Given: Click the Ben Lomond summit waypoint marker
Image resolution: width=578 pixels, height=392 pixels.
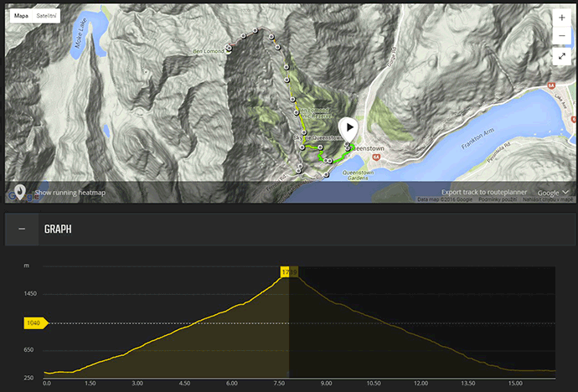Looking at the screenshot, I should click(230, 48).
